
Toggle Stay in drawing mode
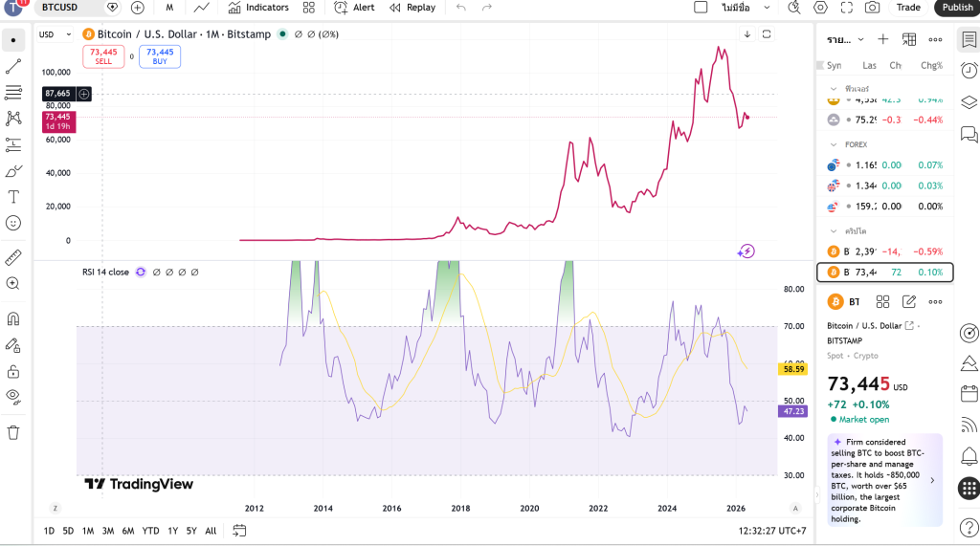click(x=13, y=345)
